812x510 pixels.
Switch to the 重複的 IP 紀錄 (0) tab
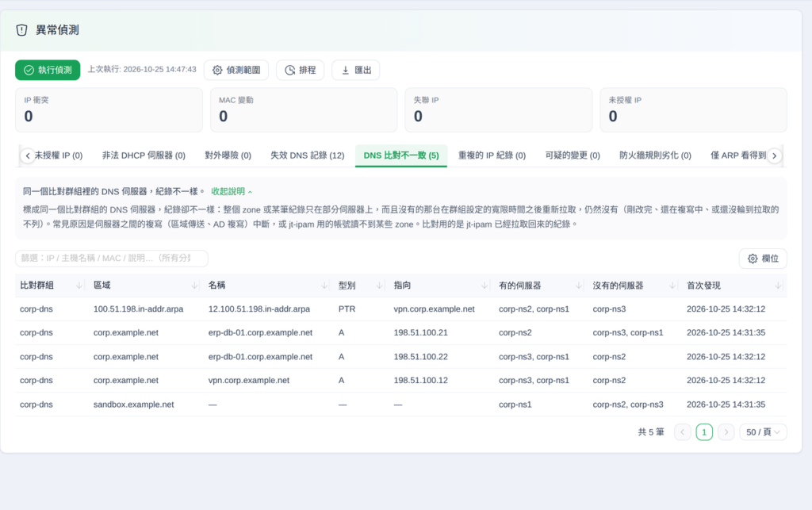click(492, 155)
